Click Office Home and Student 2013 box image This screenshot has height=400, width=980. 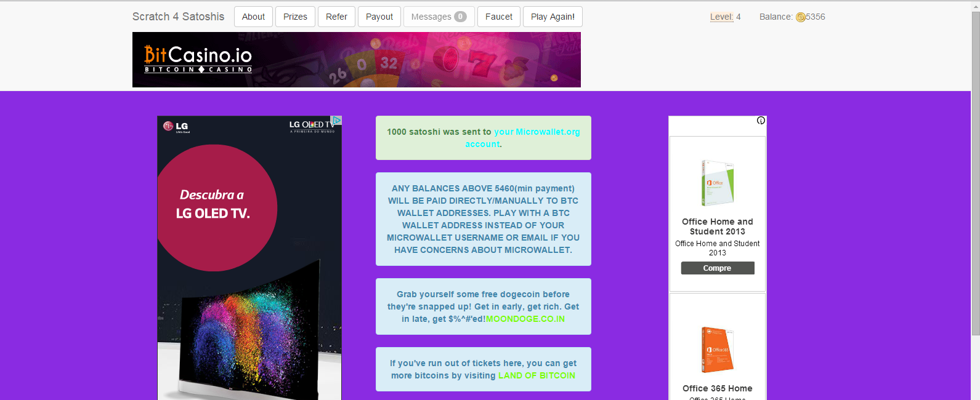[718, 183]
